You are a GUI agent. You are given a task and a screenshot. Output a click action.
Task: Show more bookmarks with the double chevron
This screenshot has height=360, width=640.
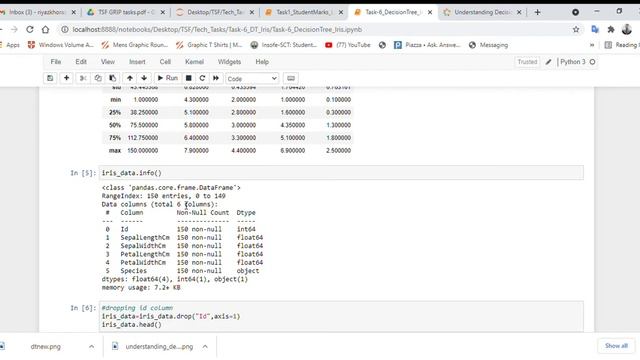pyautogui.click(x=592, y=45)
